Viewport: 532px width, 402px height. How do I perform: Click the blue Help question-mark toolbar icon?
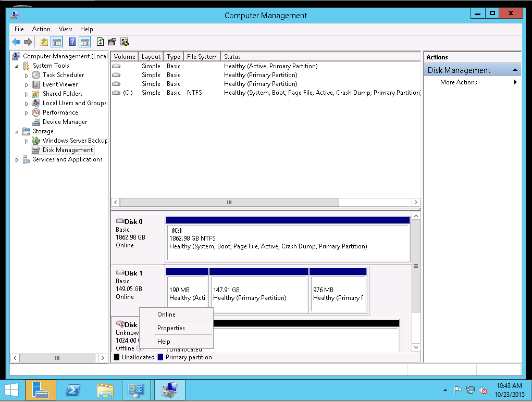pos(72,42)
